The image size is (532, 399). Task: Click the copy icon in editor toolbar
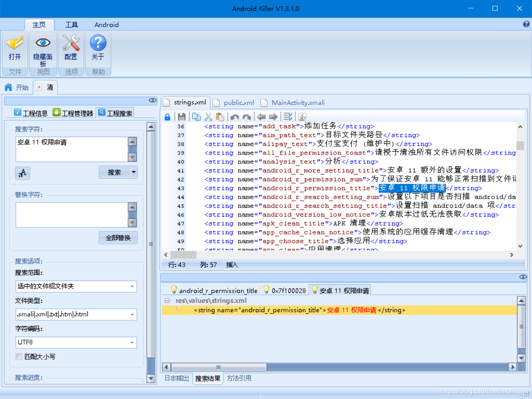[x=196, y=117]
